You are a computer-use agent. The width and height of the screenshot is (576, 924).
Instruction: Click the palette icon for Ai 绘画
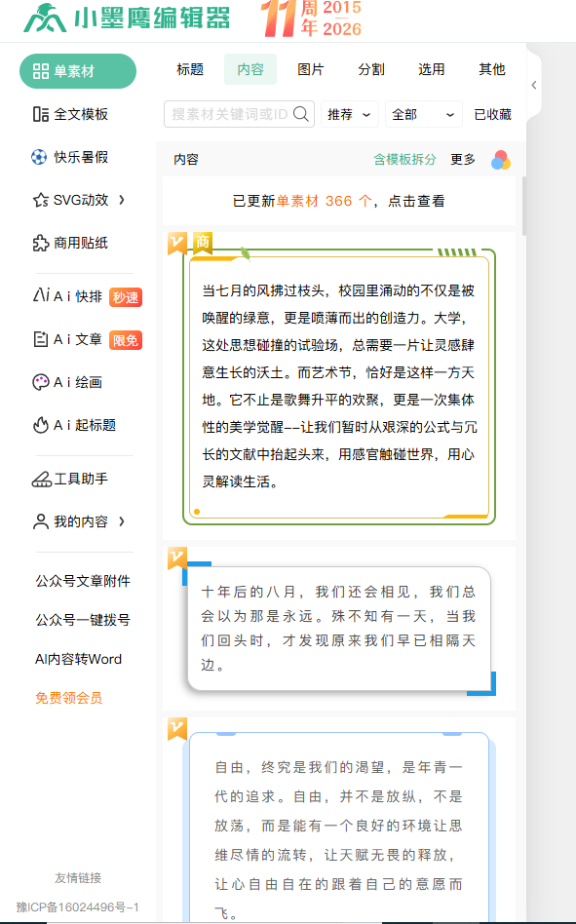[41, 382]
